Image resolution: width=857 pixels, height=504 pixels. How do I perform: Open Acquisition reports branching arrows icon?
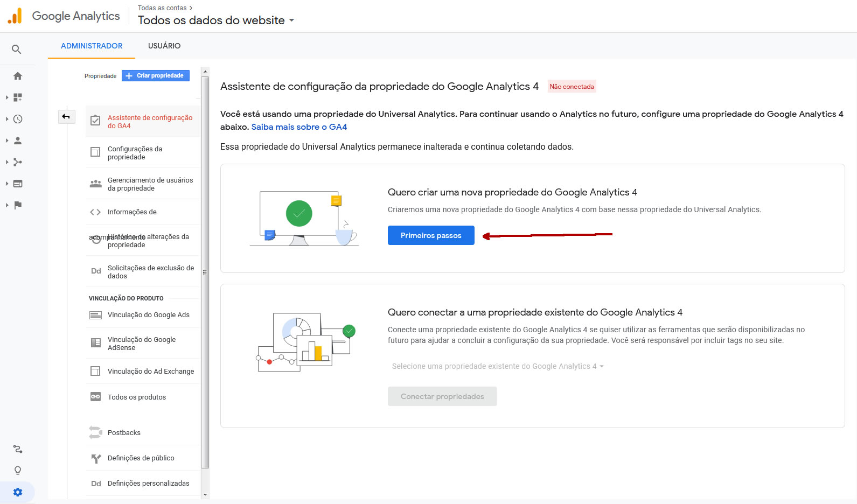click(18, 162)
